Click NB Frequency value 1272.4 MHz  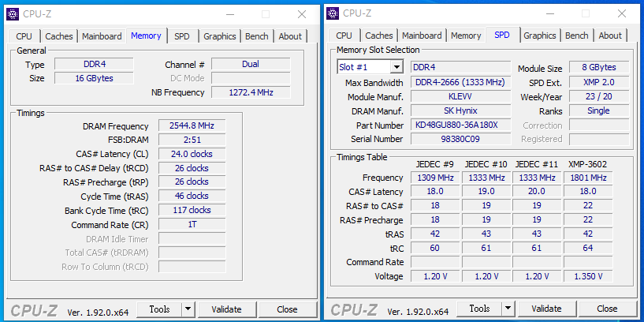coord(251,92)
